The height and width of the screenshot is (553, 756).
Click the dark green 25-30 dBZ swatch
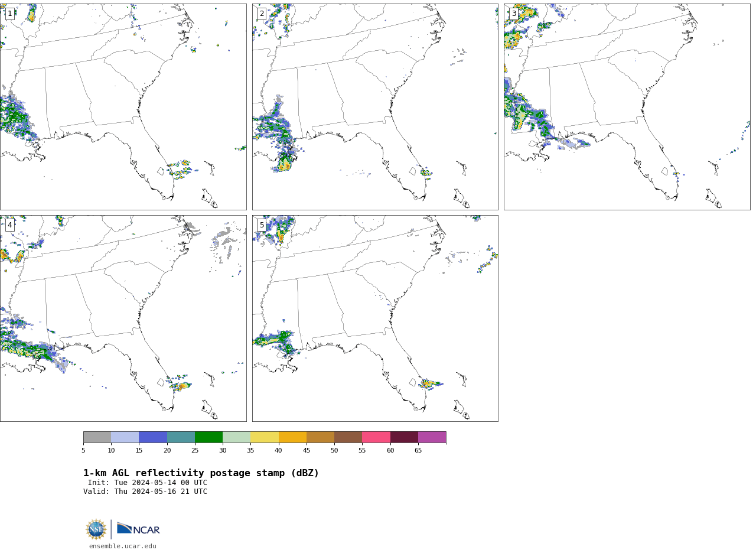click(208, 437)
